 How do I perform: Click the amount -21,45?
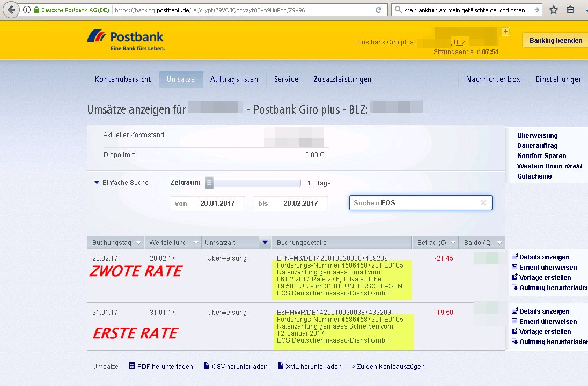[444, 258]
